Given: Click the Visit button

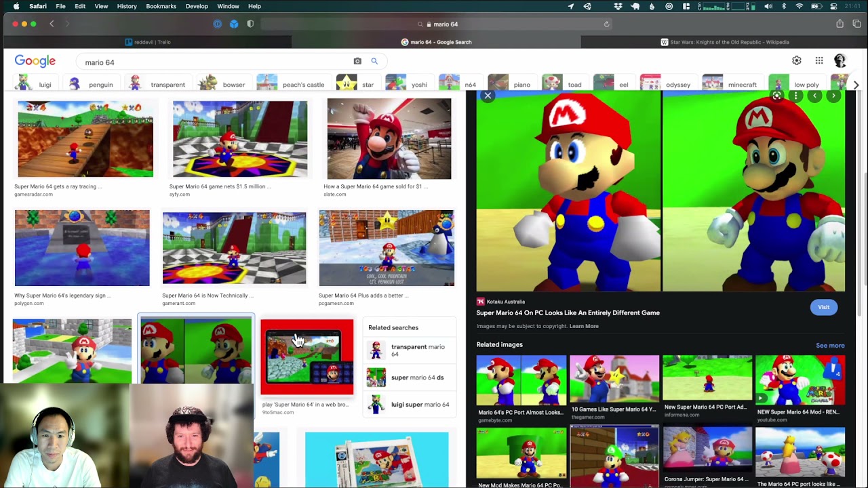Looking at the screenshot, I should pos(823,307).
